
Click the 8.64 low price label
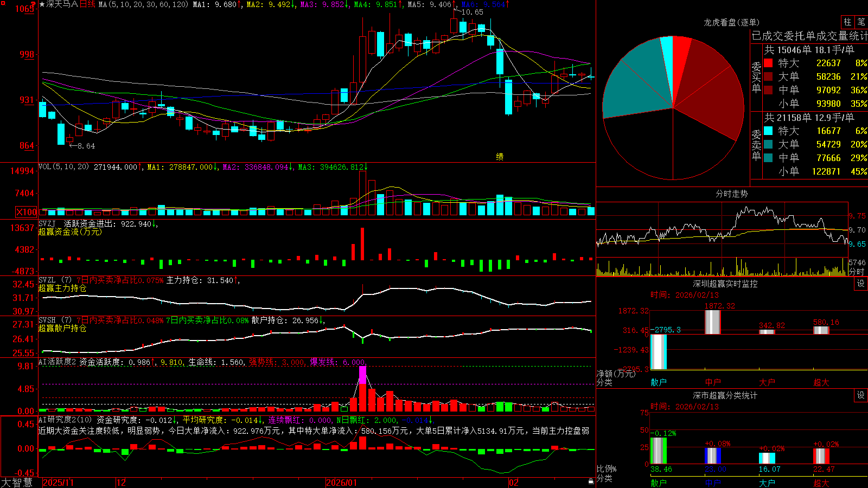(86, 146)
